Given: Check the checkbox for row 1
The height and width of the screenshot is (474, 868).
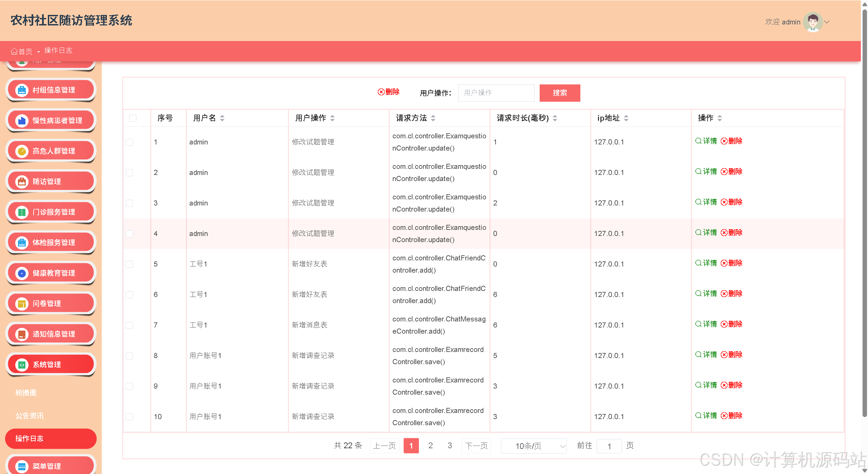Looking at the screenshot, I should (x=129, y=142).
